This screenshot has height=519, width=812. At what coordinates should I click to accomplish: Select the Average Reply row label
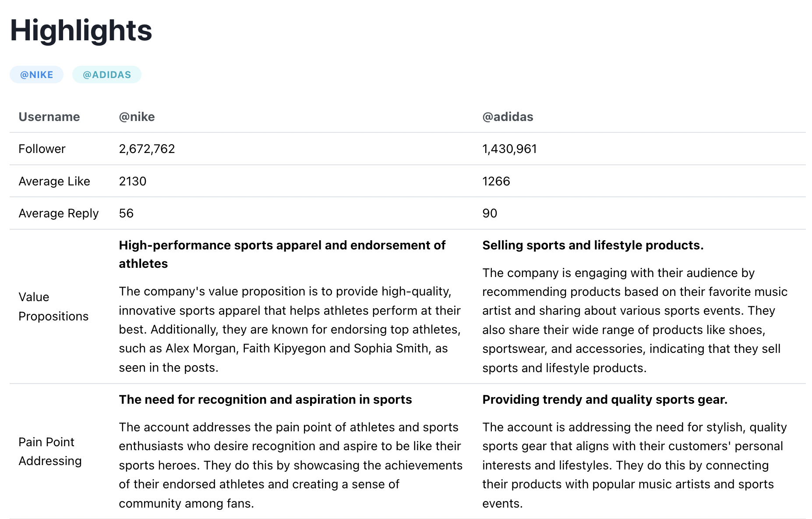click(59, 213)
